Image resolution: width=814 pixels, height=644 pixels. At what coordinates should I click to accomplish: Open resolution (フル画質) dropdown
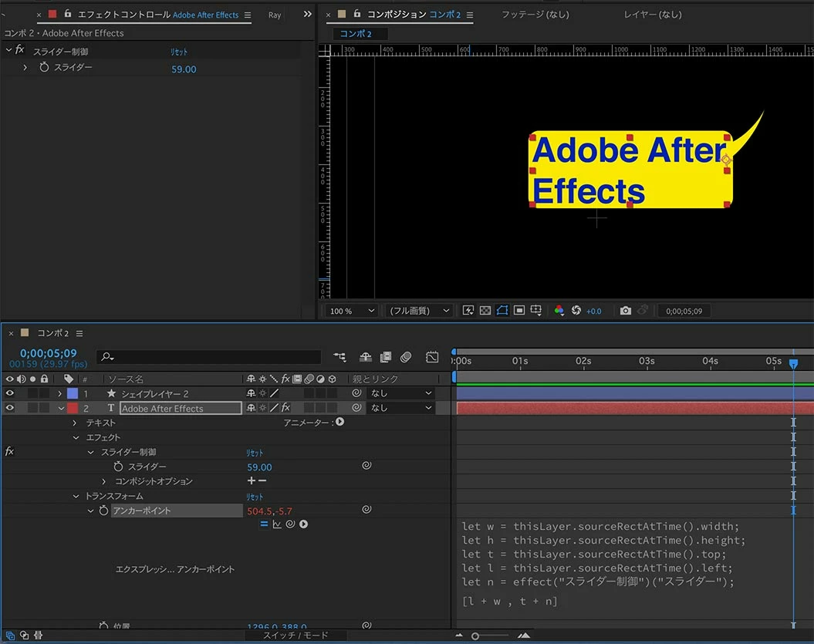click(x=418, y=311)
